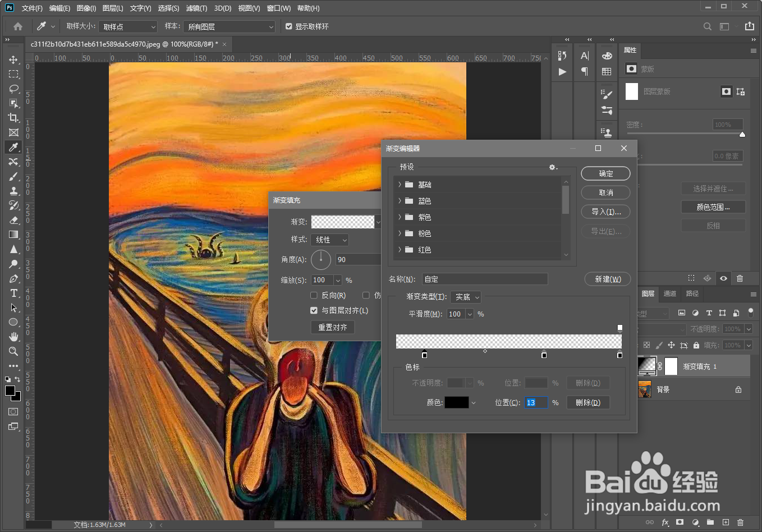Open 滤镜(T) menu
Screen dimensions: 762x532
click(x=196, y=8)
